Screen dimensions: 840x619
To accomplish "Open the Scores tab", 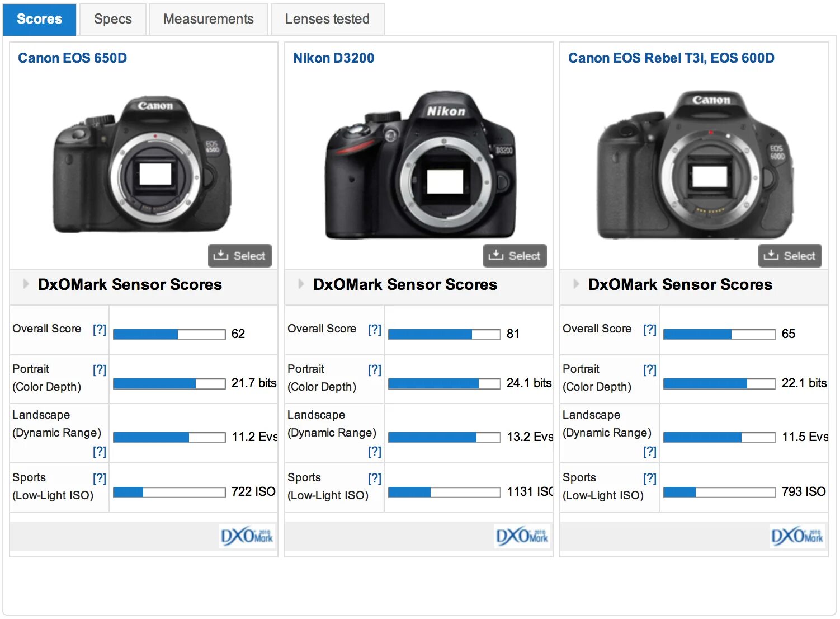I will coord(40,20).
